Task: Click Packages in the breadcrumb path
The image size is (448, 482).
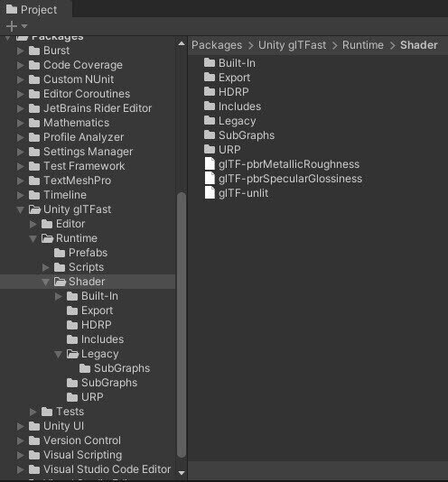Action: (x=217, y=45)
